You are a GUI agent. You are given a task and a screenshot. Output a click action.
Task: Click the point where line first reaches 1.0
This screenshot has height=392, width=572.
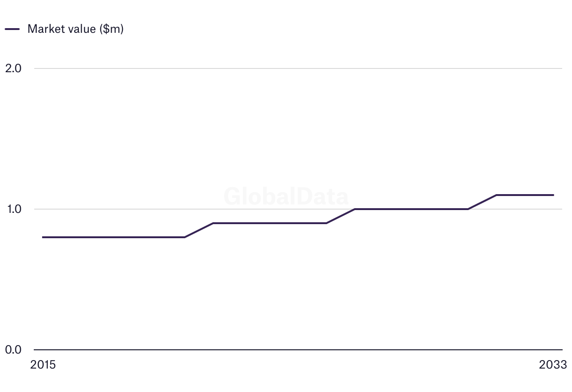point(355,209)
